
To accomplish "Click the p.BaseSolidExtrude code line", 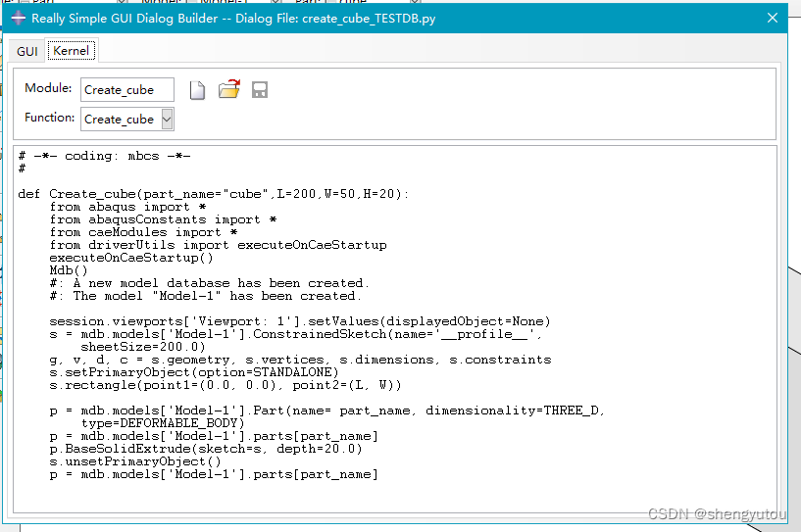I will (x=206, y=449).
